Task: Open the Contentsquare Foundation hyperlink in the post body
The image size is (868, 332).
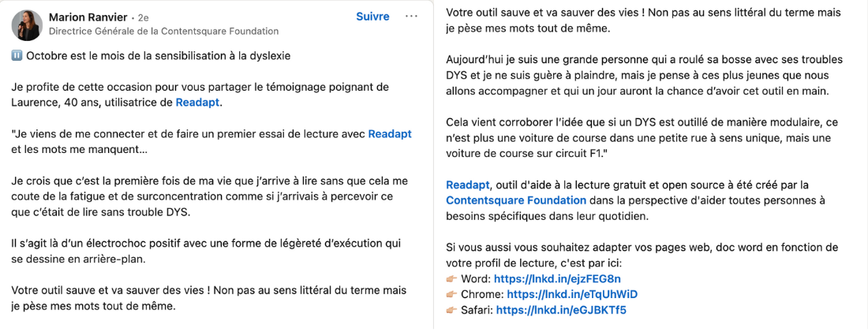Action: click(x=516, y=200)
